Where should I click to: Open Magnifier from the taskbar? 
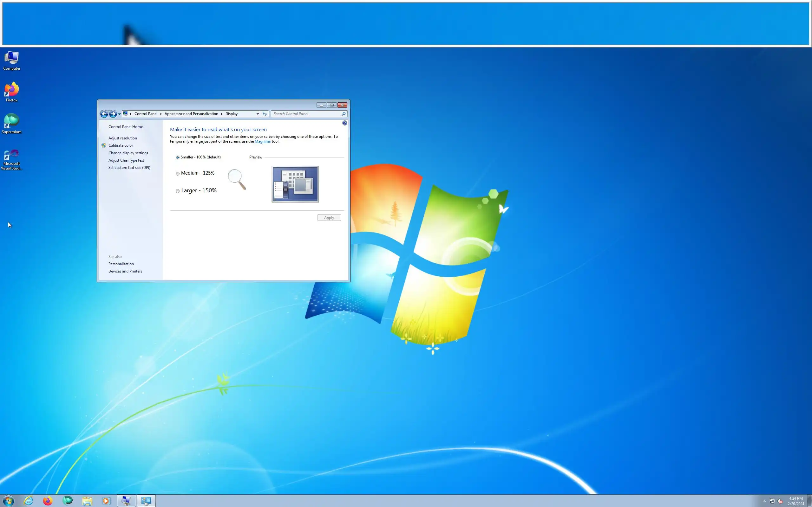pyautogui.click(x=126, y=501)
